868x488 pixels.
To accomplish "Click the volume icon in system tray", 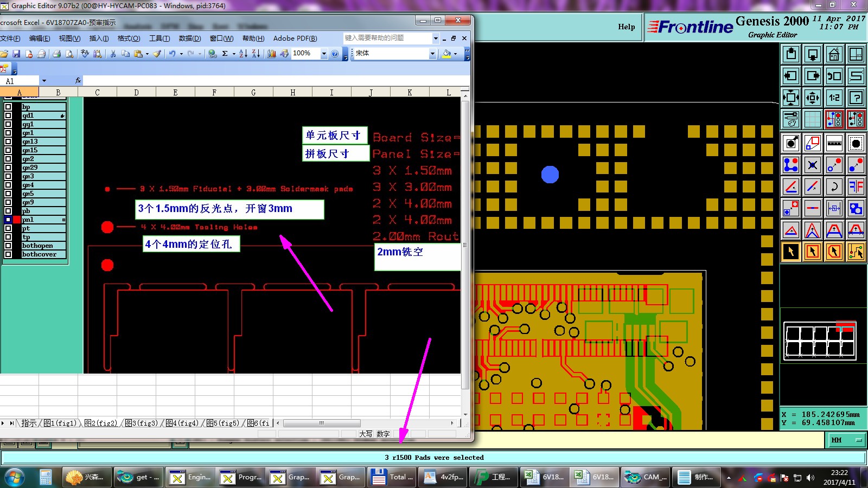I will coord(810,478).
